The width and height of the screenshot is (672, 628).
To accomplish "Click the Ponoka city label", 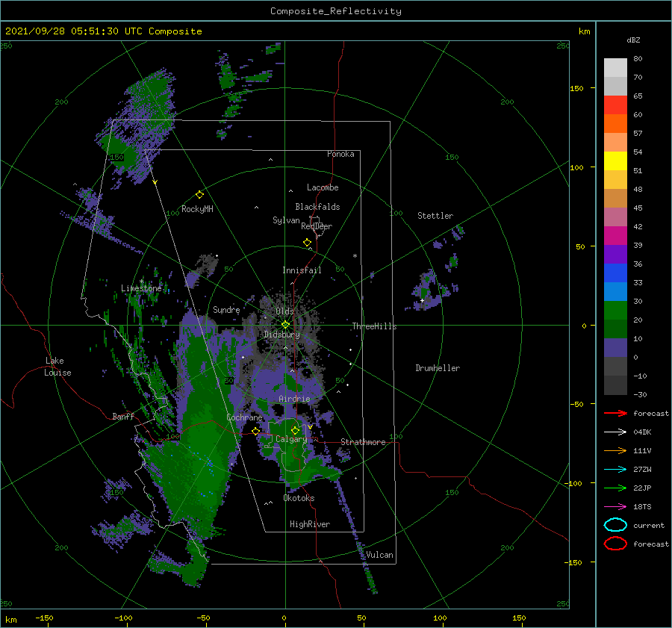I will [x=340, y=154].
